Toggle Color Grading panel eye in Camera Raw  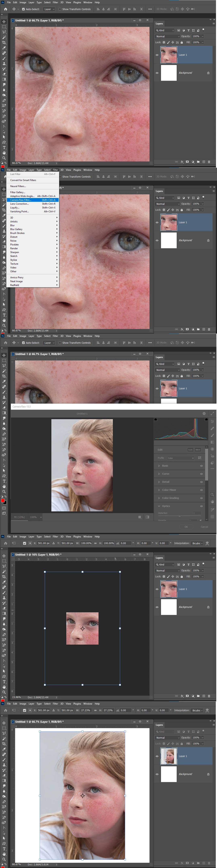click(201, 498)
